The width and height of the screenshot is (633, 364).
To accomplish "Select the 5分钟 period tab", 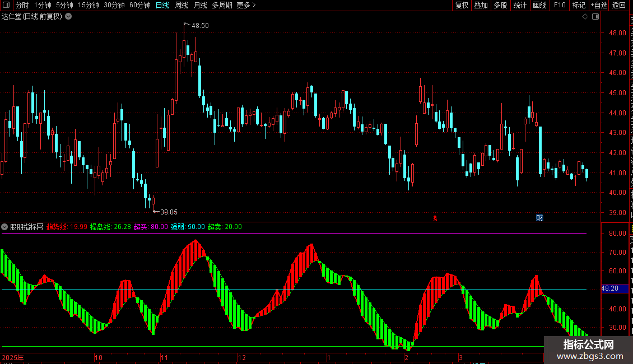I will click(x=64, y=5).
